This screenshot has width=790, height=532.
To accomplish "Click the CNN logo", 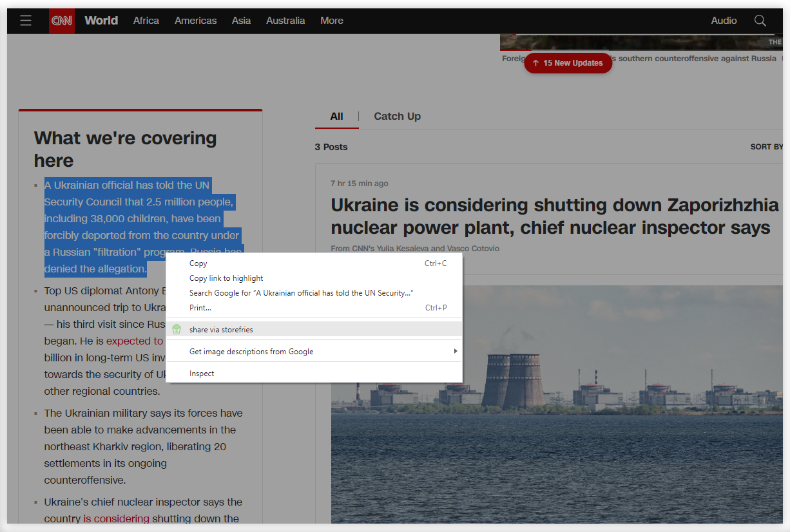I will click(x=62, y=21).
